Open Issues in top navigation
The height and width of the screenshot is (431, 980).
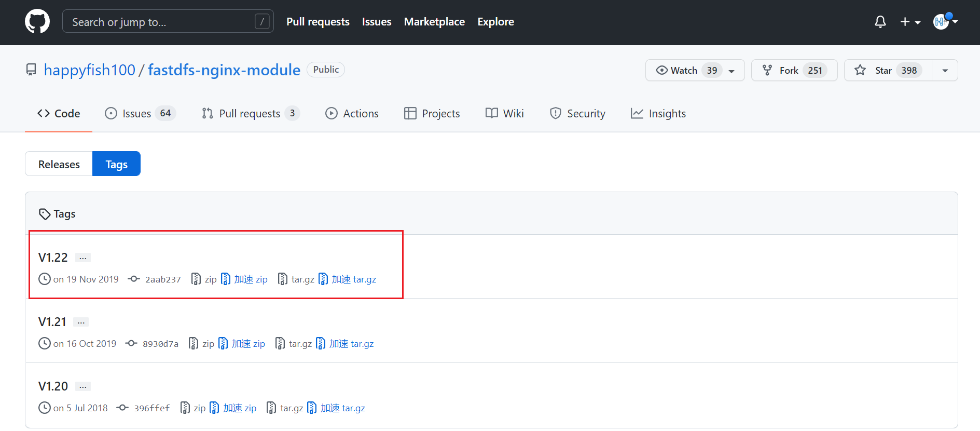(377, 22)
